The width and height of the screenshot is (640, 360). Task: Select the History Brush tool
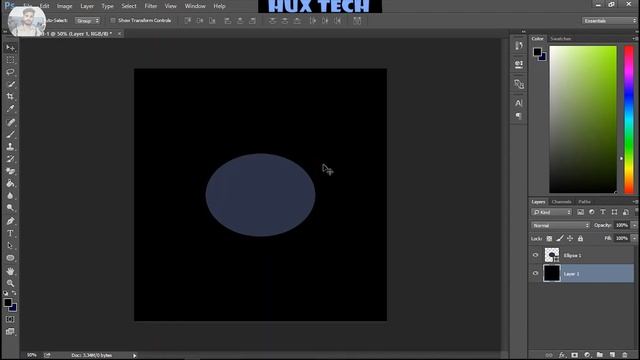click(x=10, y=159)
